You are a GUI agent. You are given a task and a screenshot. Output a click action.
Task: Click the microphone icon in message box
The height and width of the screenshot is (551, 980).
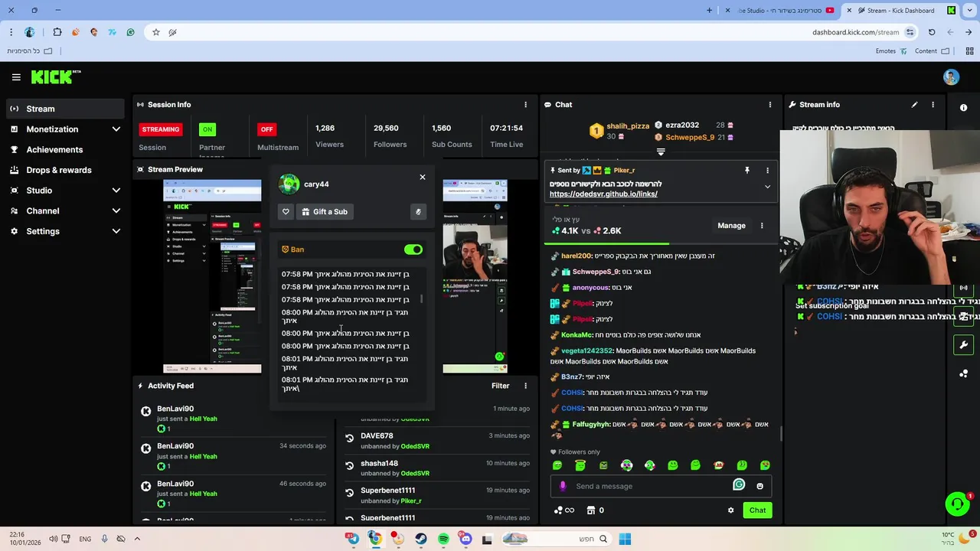click(x=563, y=486)
